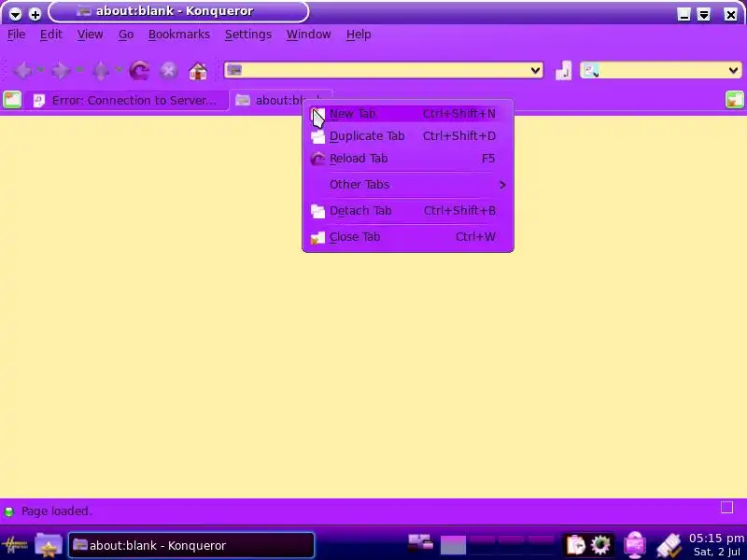Open new tab button left of tabs
The height and width of the screenshot is (560, 747).
[x=12, y=100]
